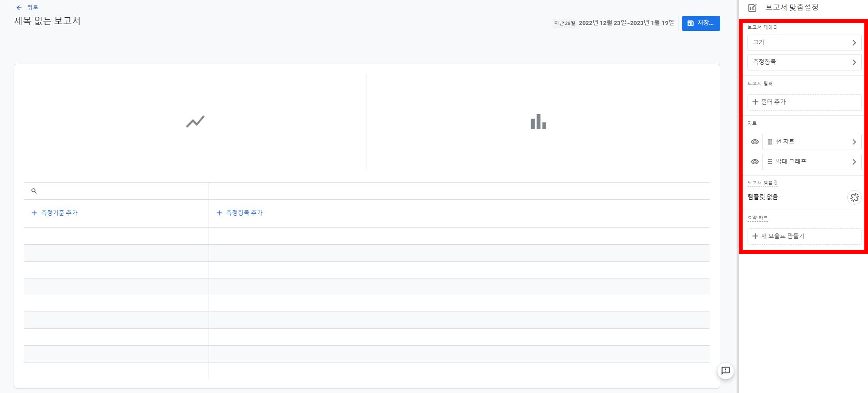Grab the drag handle of 선 차트
The height and width of the screenshot is (393, 868).
coord(770,142)
